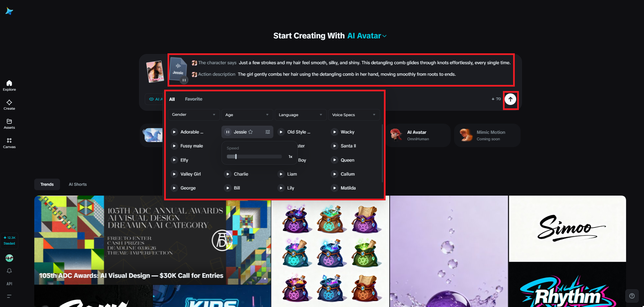The height and width of the screenshot is (307, 644).
Task: Pause the Jessie voice preview
Action: (x=228, y=132)
